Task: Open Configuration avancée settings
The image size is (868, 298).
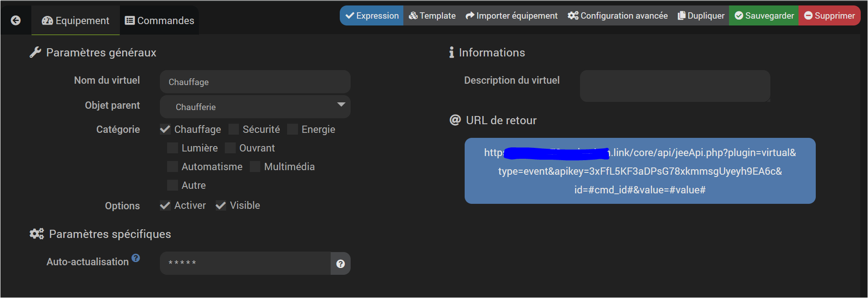Action: (x=618, y=16)
